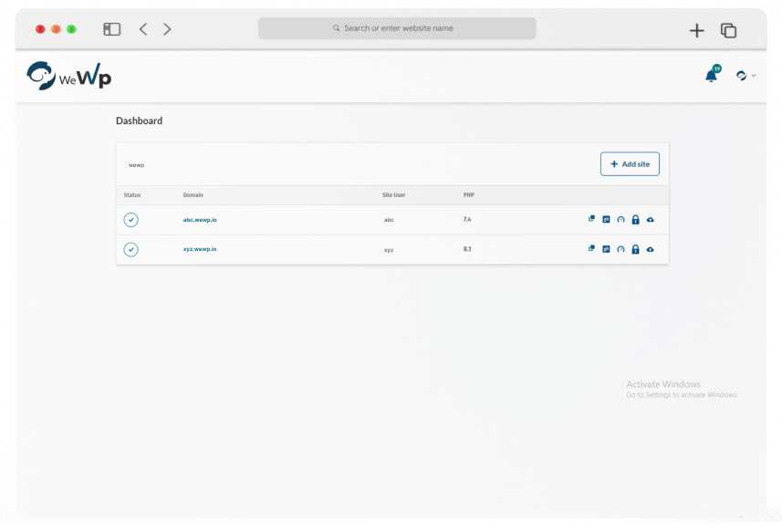Toggle the browser sidebar panel

(x=112, y=29)
